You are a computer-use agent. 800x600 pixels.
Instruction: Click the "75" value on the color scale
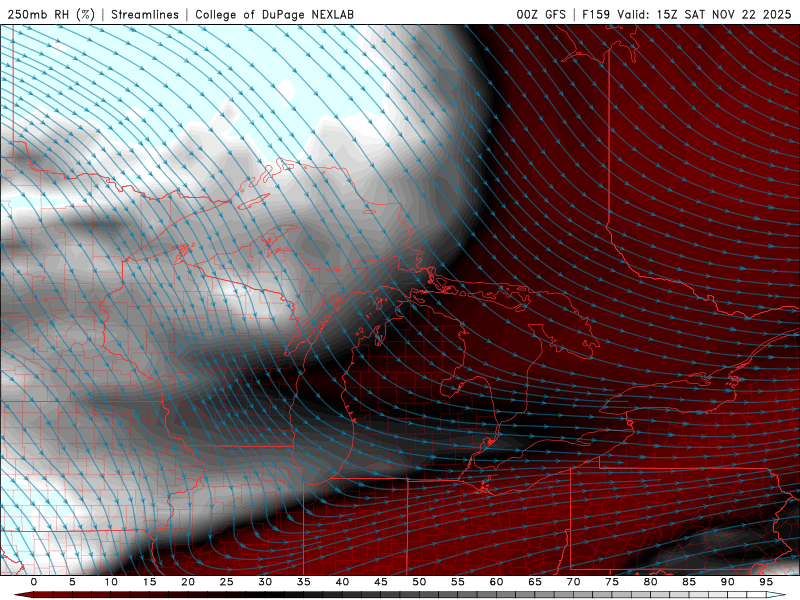[x=612, y=582]
